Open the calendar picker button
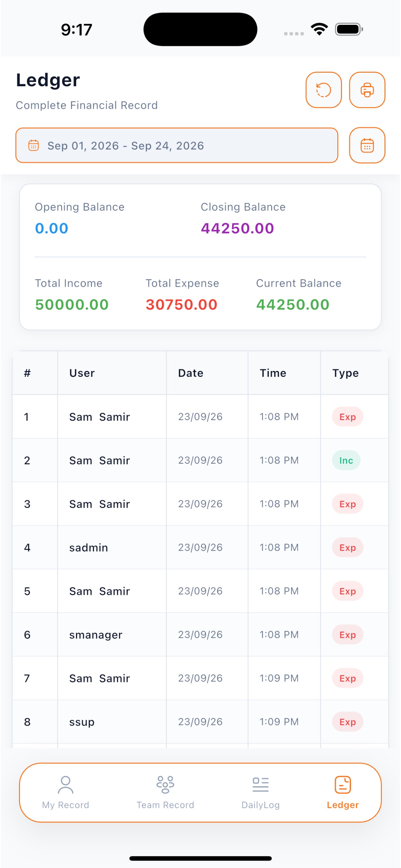 coord(367,145)
